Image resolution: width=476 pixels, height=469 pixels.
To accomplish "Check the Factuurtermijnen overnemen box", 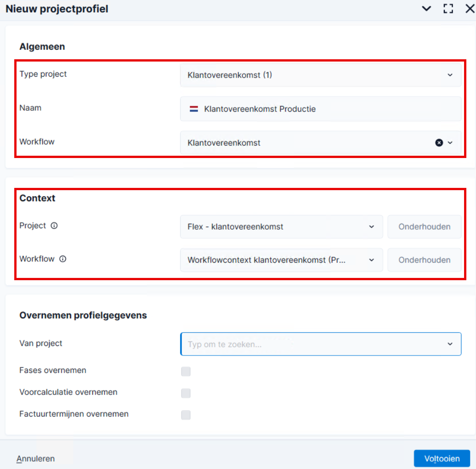I will [186, 415].
